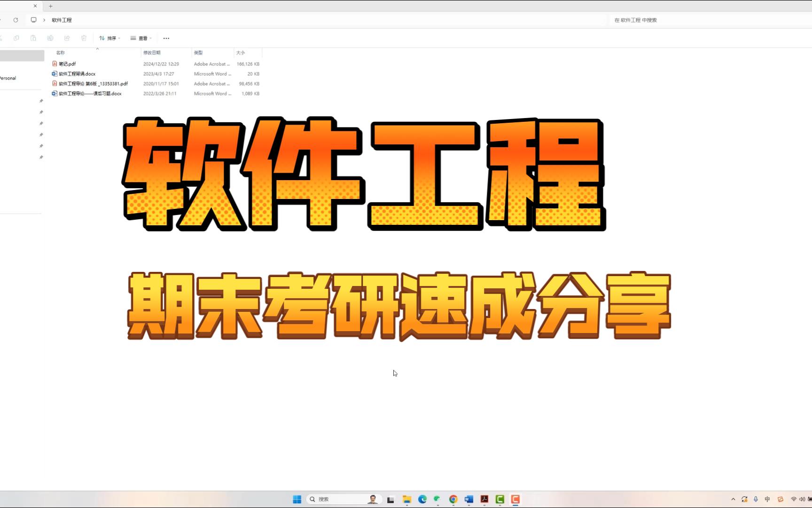Launch Microsoft Edge from the taskbar
Viewport: 812px width, 508px height.
(x=422, y=500)
